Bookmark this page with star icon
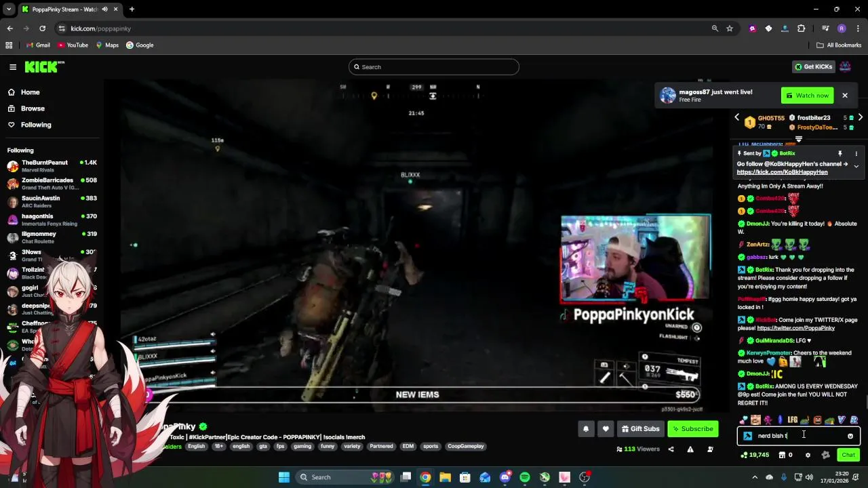868x488 pixels. tap(730, 28)
